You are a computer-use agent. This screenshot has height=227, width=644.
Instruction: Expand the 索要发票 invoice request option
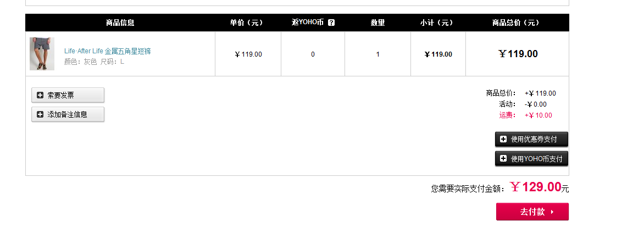[x=68, y=95]
